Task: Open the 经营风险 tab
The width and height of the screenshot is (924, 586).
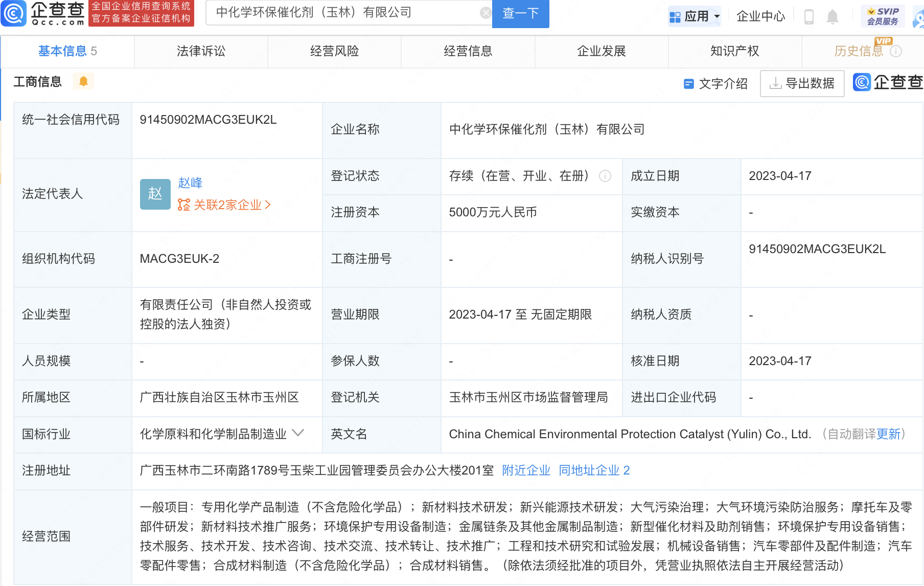Action: [334, 51]
